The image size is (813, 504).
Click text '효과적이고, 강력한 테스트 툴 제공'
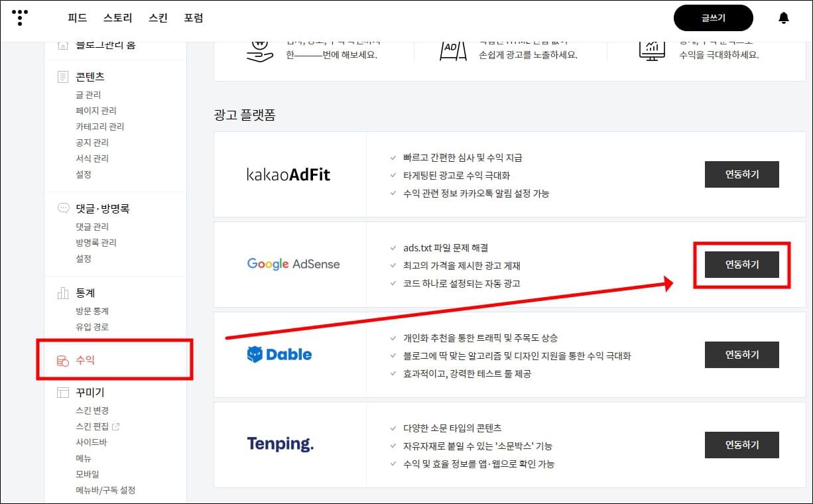pos(467,373)
